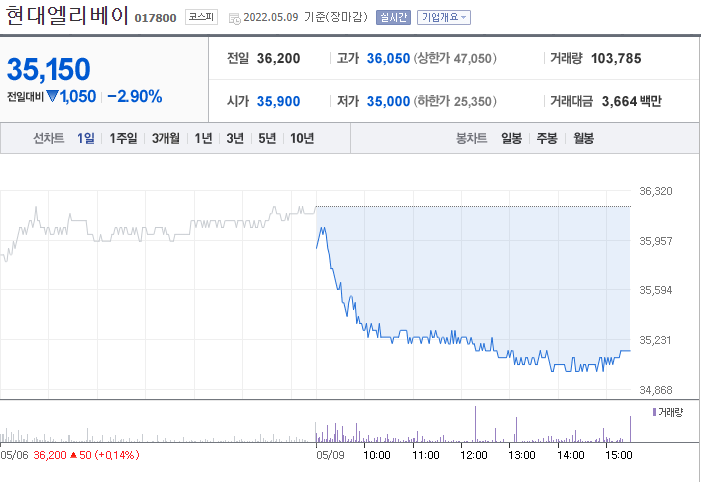Switch to the 1년 chart period
701x482 pixels.
[x=203, y=138]
